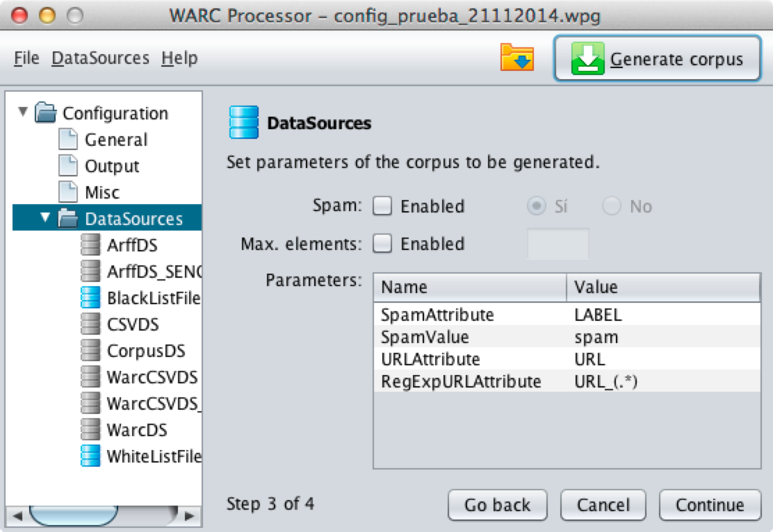Open the File menu
Screen dimensions: 773x532
(26, 58)
